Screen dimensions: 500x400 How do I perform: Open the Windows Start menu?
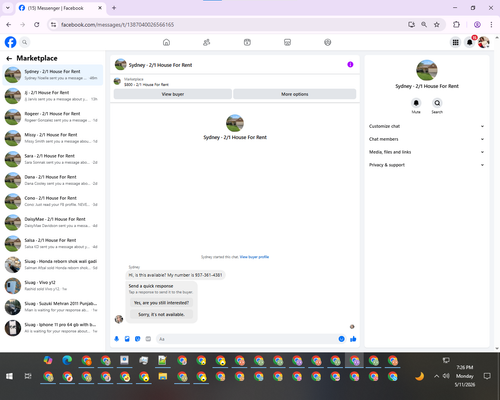pyautogui.click(x=9, y=376)
